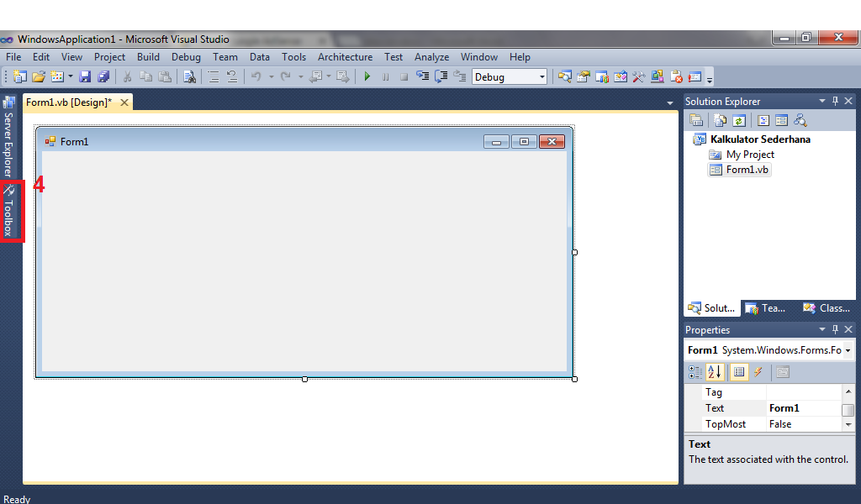Image resolution: width=861 pixels, height=504 pixels.
Task: Start debugging with the green play icon
Action: pos(367,76)
